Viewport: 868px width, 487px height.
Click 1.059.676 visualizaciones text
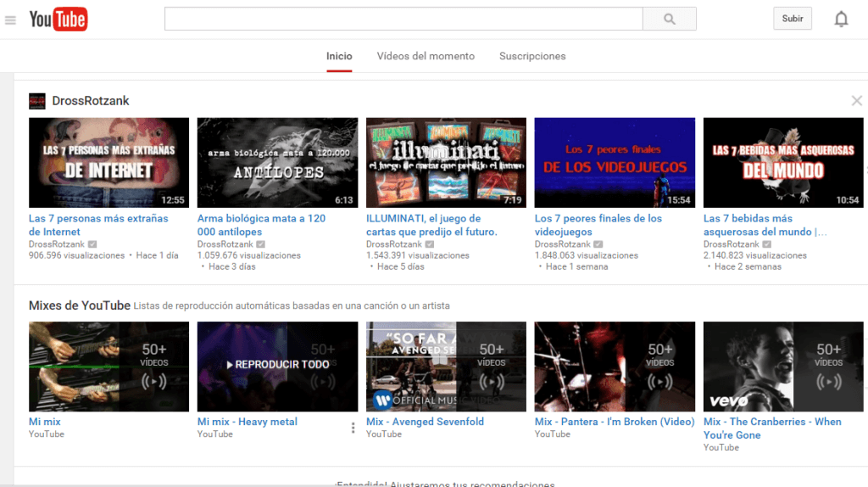point(248,255)
